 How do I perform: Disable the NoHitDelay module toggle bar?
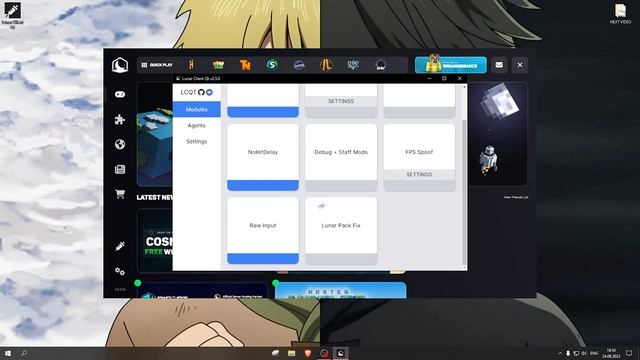[263, 185]
